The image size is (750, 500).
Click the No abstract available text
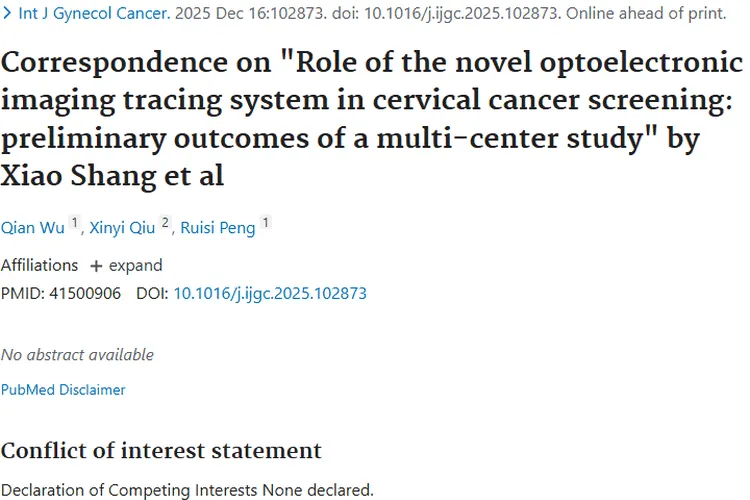(77, 354)
